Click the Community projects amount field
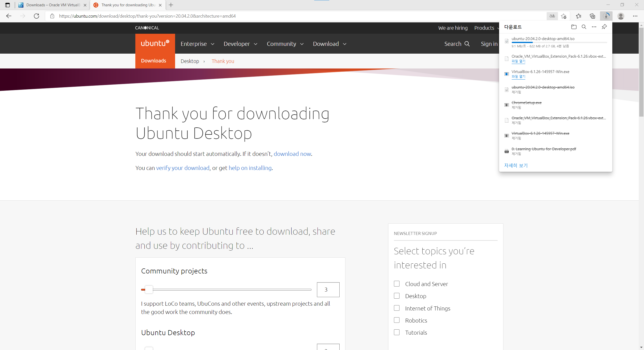This screenshot has height=350, width=644. pos(328,290)
